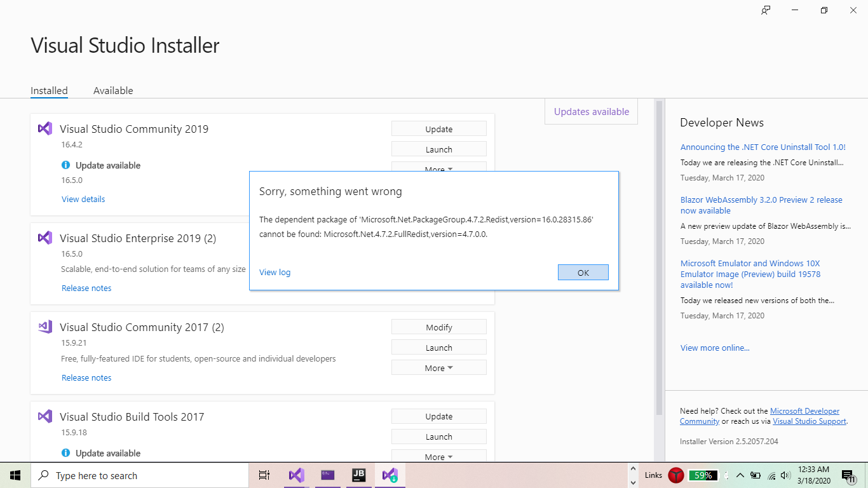Launch Visual Studio Build Tools 2017
Screen dimensions: 868x488
click(439, 437)
